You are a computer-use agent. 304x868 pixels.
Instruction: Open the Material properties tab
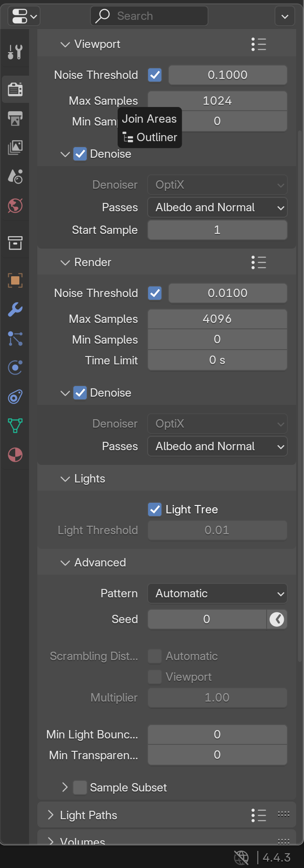(x=15, y=455)
